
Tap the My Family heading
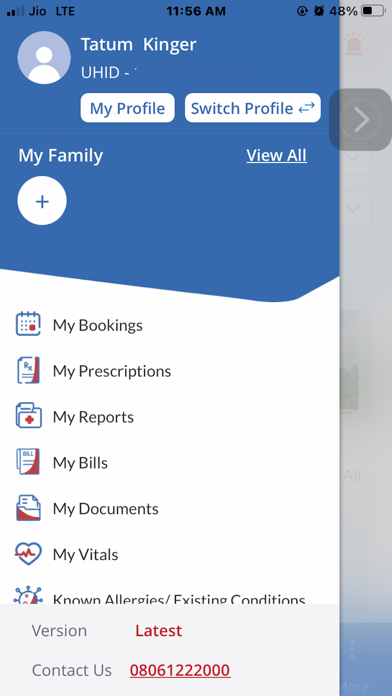click(60, 155)
